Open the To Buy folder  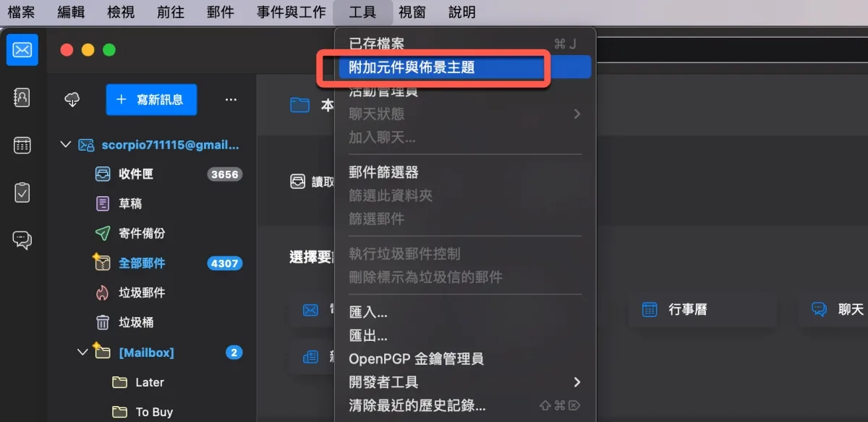click(x=152, y=412)
